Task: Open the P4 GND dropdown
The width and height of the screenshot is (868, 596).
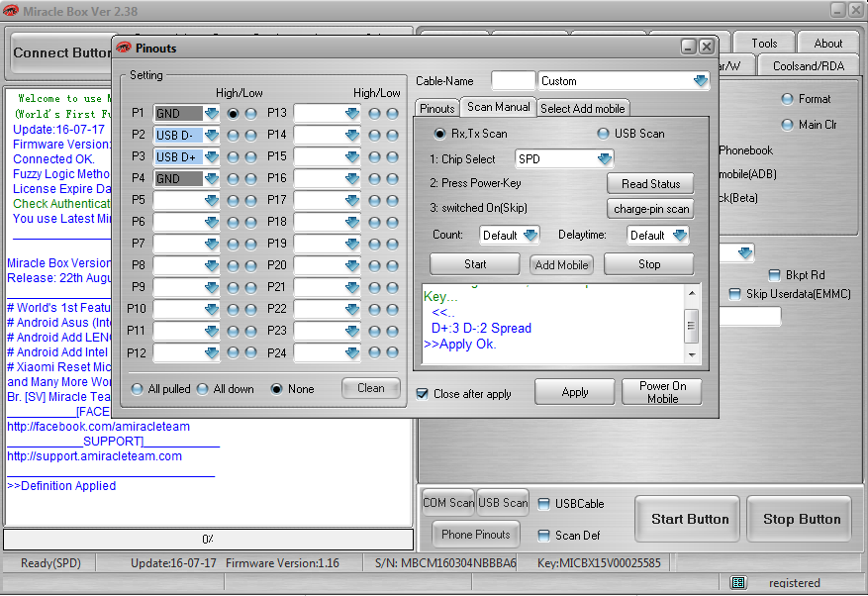Action: tap(212, 178)
